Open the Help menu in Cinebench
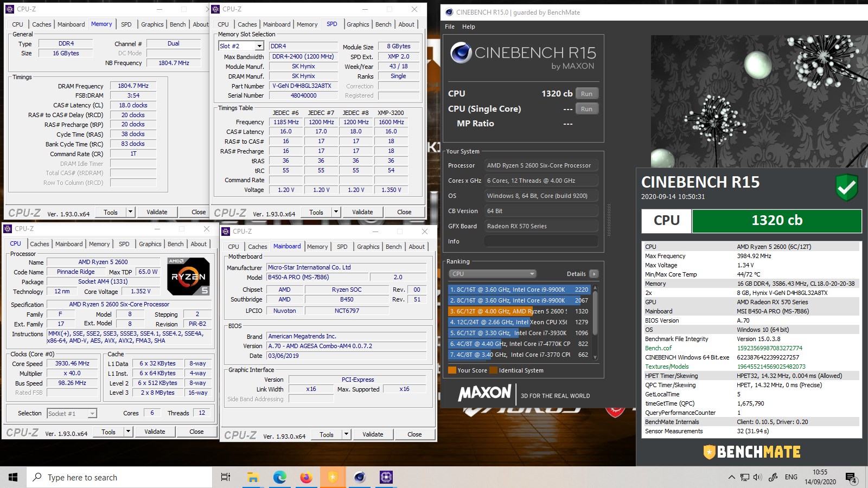This screenshot has height=488, width=868. point(469,27)
